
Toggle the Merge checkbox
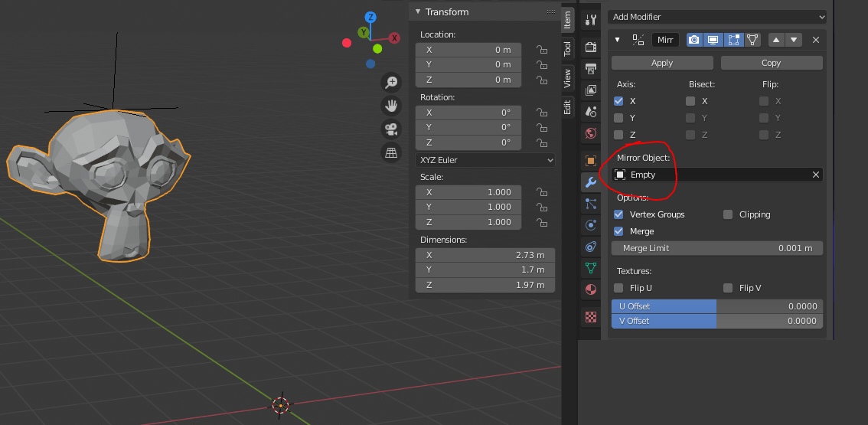[618, 231]
